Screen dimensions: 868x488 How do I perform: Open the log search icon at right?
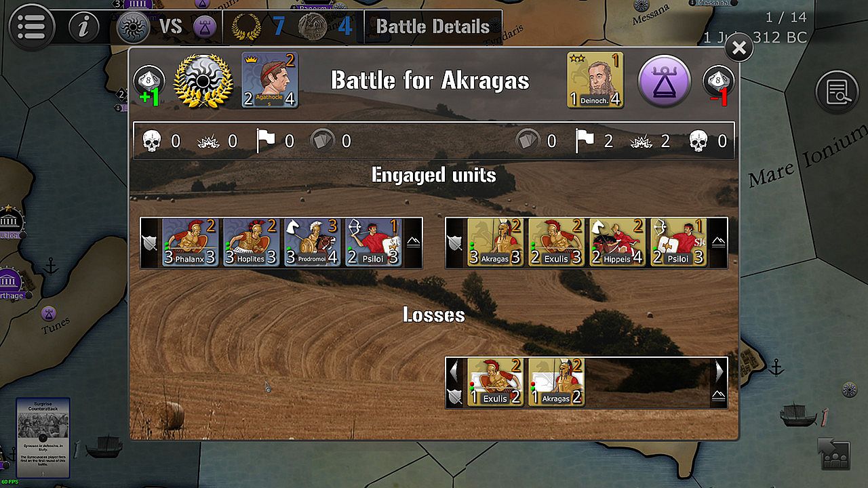(837, 91)
